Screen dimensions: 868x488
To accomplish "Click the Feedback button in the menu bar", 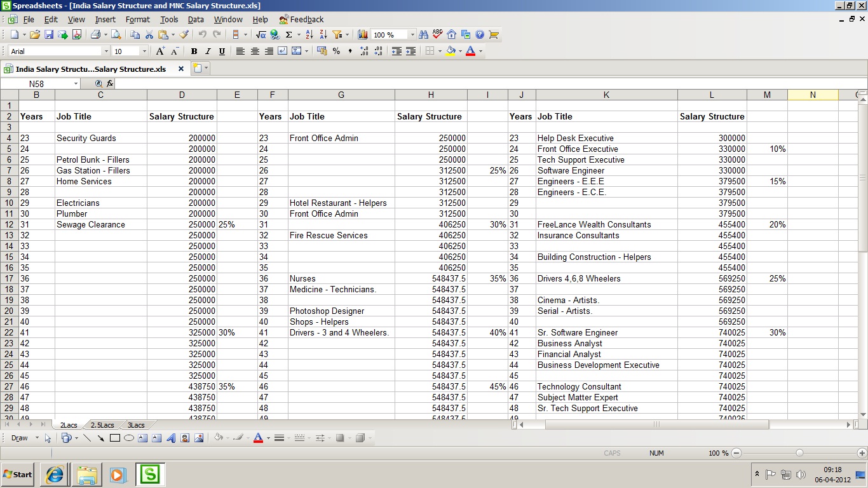I will 302,20.
